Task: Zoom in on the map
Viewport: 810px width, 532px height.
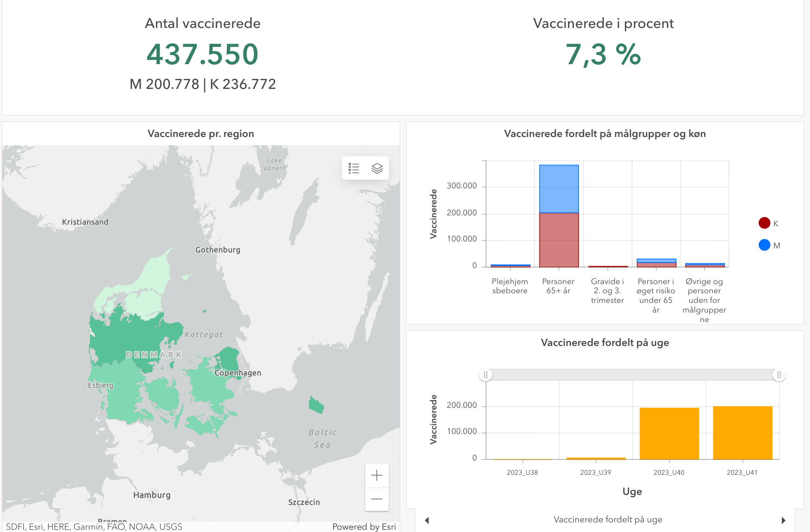Action: pyautogui.click(x=377, y=476)
